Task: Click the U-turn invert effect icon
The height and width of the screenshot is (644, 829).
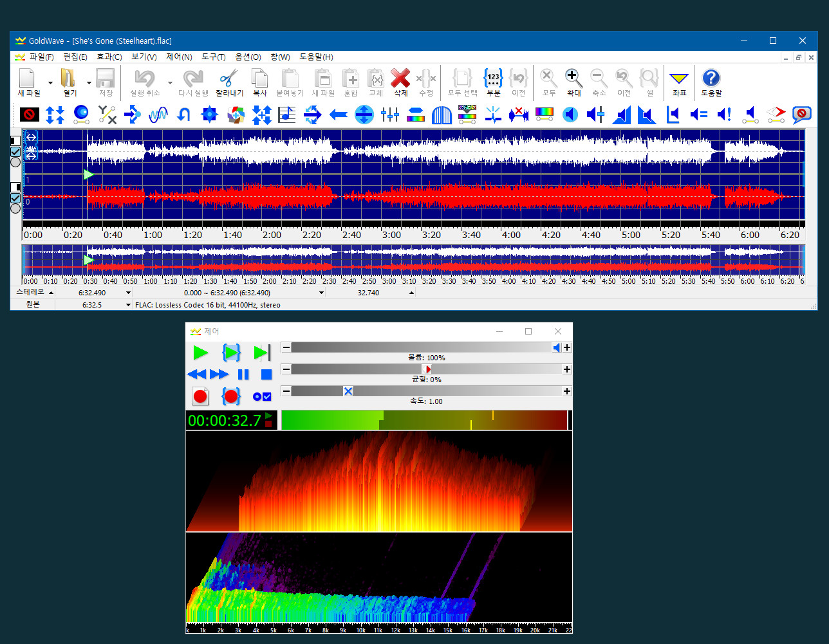Action: tap(184, 115)
